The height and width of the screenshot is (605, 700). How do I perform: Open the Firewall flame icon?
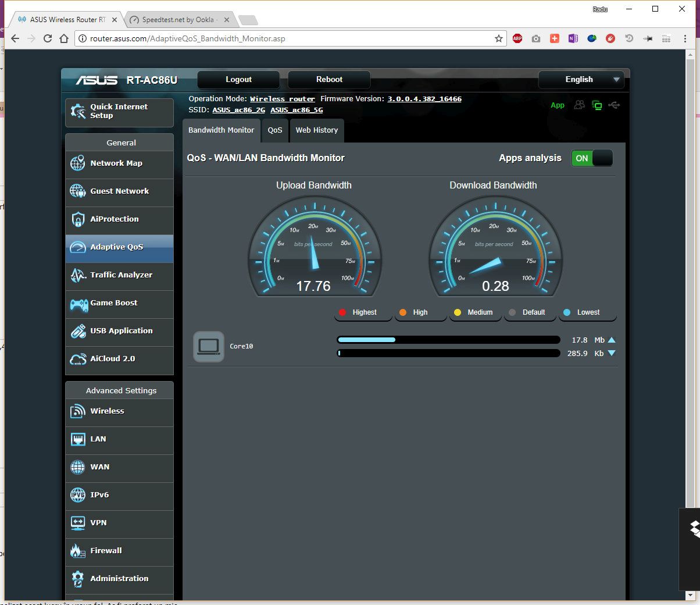point(78,550)
